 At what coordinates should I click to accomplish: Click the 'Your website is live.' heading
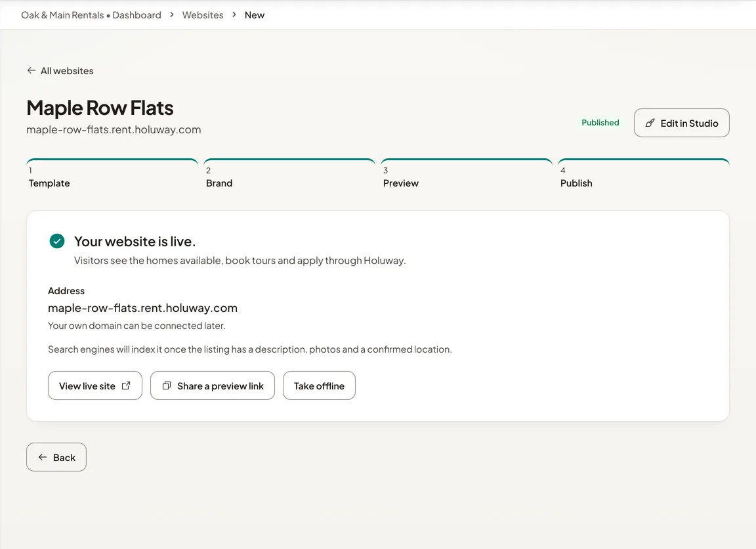[135, 241]
